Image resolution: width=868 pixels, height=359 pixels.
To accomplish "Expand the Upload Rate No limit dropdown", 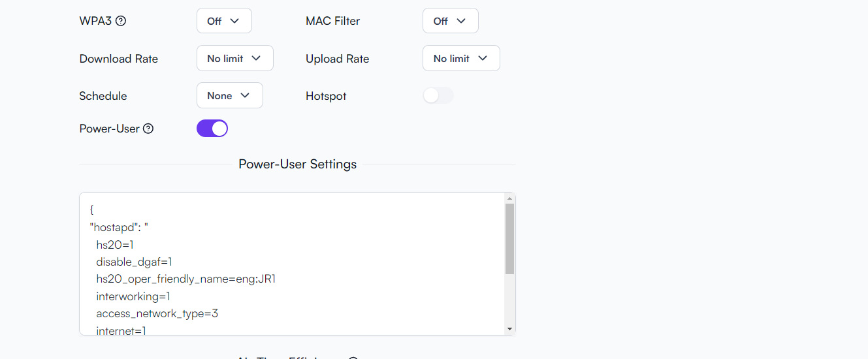I will pos(461,58).
